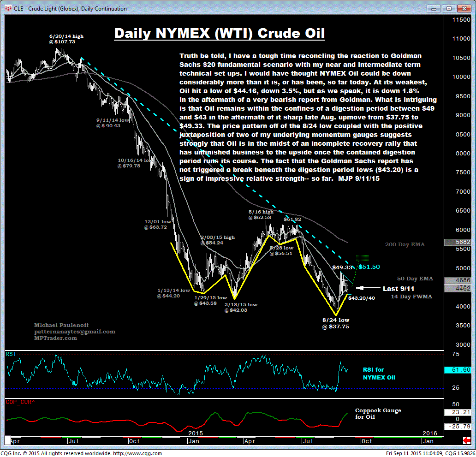Select the COP_CUR^ study label

click(20, 402)
